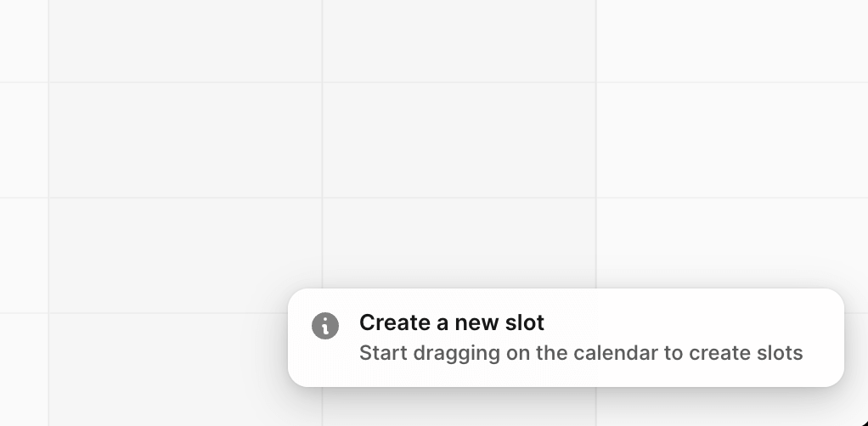Screen dimensions: 868x426
Task: Click the top-row cell in the narrow left gutter column
Action: (x=24, y=41)
